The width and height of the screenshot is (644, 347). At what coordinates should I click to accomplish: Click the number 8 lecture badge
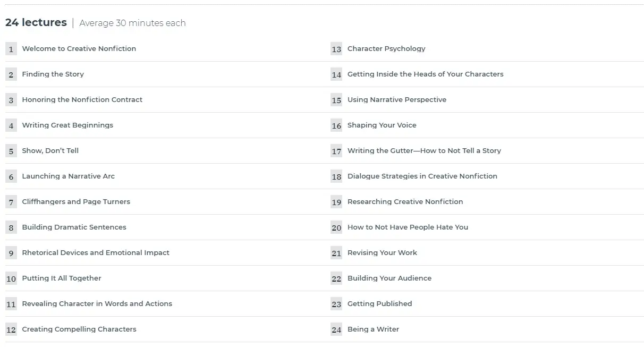[x=11, y=227]
